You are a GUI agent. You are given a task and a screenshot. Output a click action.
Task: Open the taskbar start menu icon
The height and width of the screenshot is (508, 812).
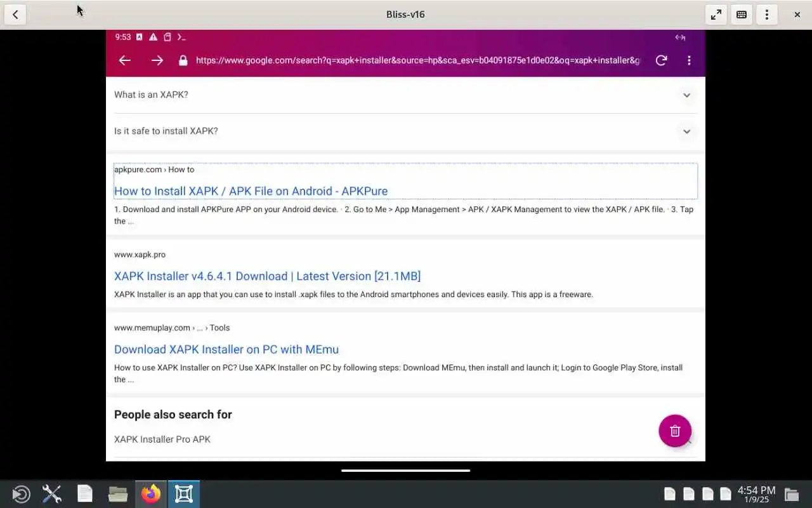pyautogui.click(x=21, y=494)
